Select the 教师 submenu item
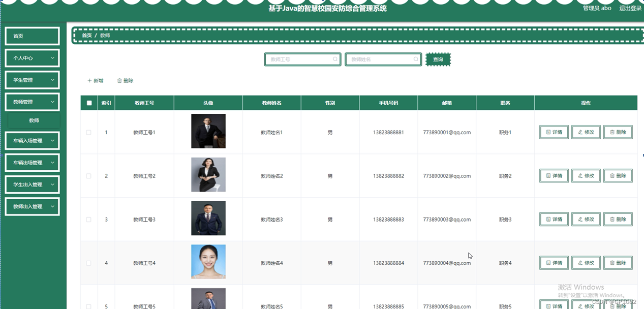 34,120
